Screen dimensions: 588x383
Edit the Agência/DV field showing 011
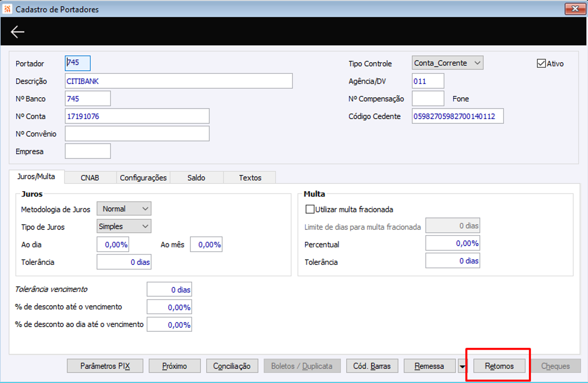[x=428, y=81]
